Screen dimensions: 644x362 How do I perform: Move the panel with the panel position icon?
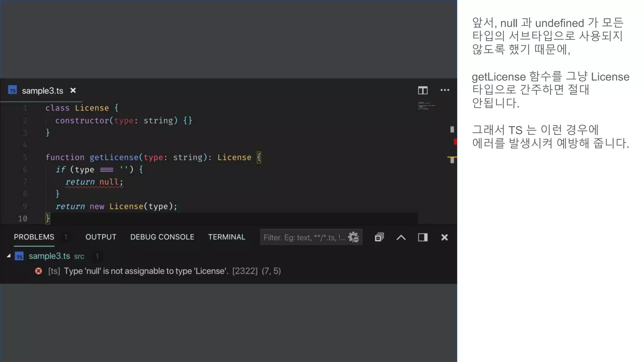pyautogui.click(x=423, y=237)
